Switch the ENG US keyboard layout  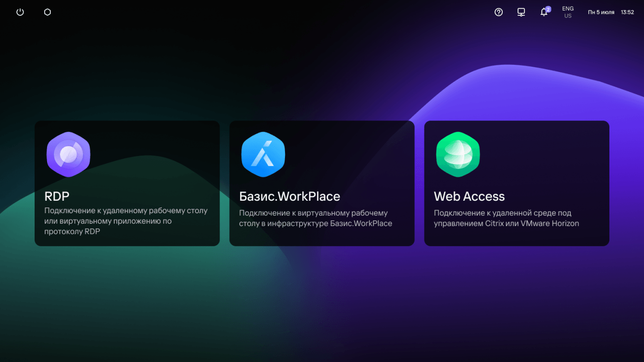(x=568, y=12)
